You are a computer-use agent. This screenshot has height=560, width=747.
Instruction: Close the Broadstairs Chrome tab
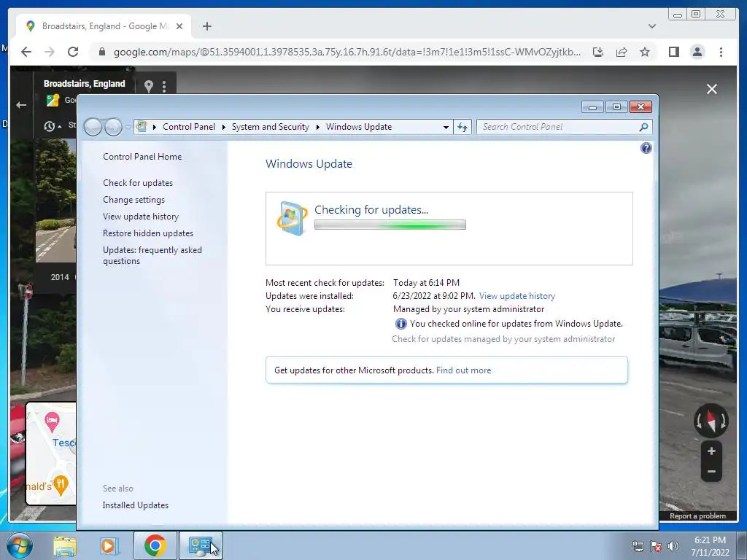click(179, 26)
